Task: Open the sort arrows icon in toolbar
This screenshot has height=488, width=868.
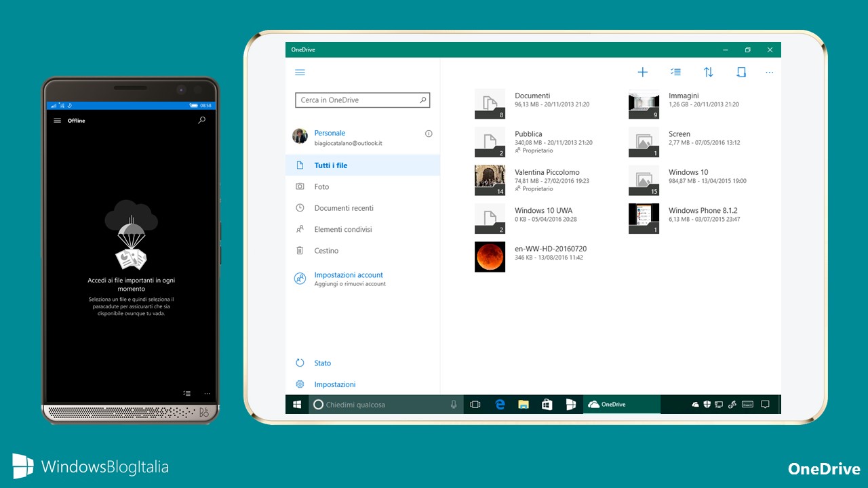Action: (x=709, y=73)
